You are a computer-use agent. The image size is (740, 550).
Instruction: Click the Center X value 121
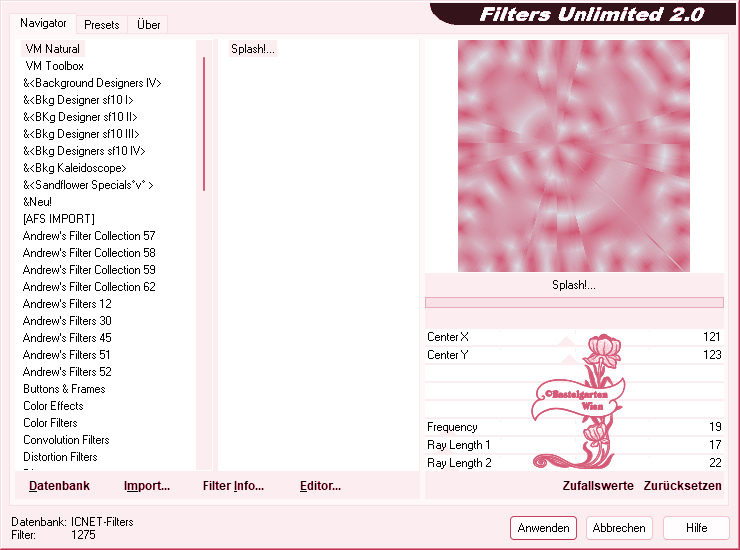pos(712,337)
